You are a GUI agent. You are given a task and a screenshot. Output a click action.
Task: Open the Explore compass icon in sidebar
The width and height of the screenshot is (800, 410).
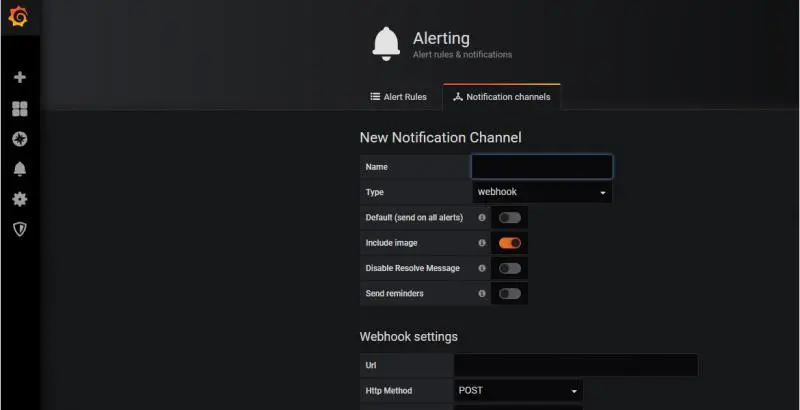[19, 139]
